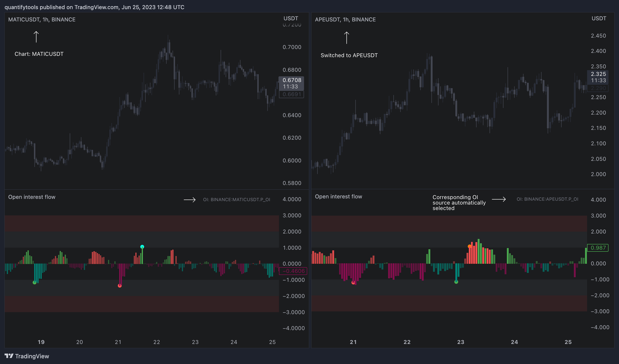Click the orange dot marker on APE indicator
This screenshot has height=364, width=619.
469,246
